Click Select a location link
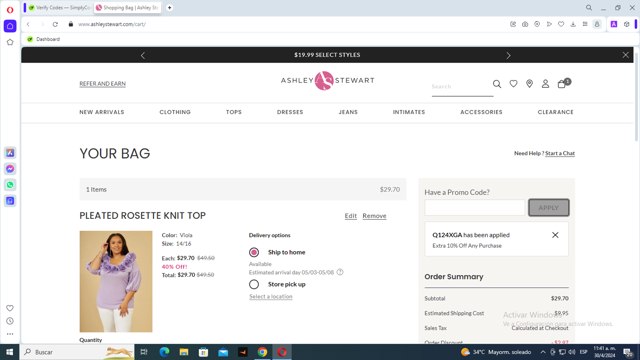This screenshot has width=640, height=360. 271,297
